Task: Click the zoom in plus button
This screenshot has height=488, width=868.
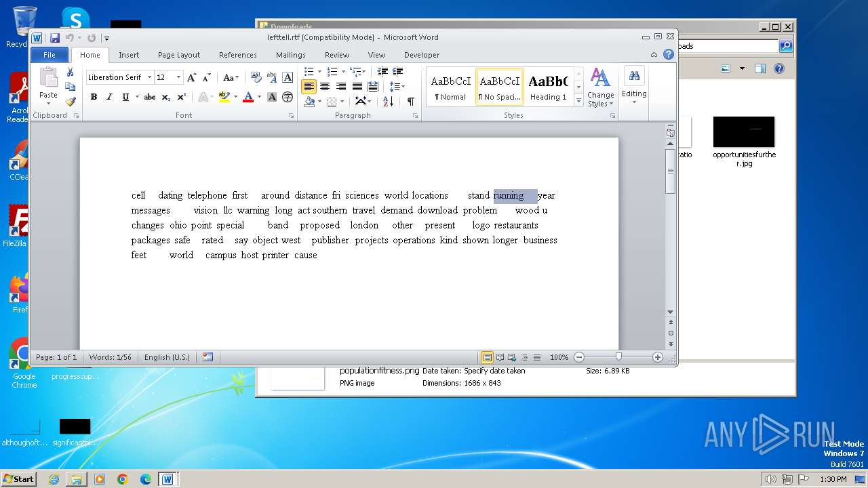Action: tap(657, 357)
